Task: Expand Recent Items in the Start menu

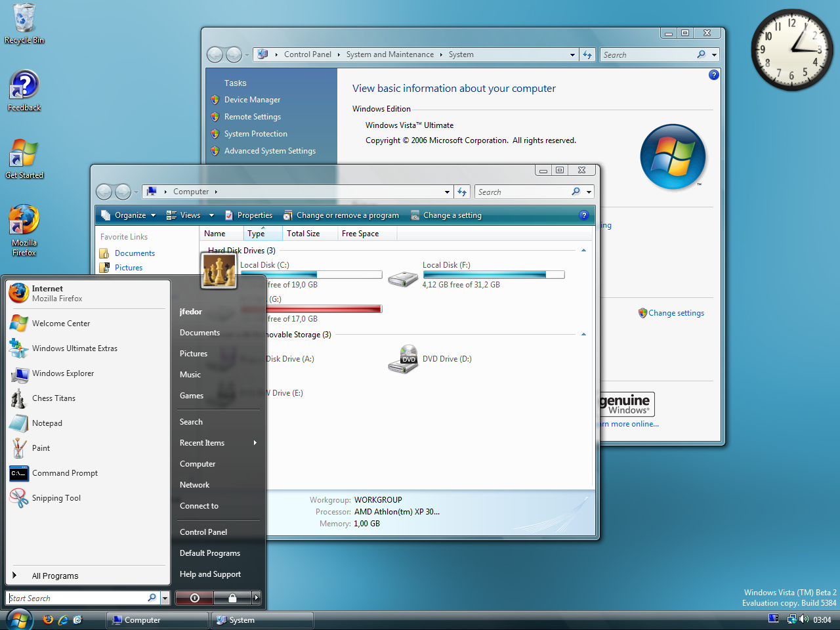Action: pos(219,443)
